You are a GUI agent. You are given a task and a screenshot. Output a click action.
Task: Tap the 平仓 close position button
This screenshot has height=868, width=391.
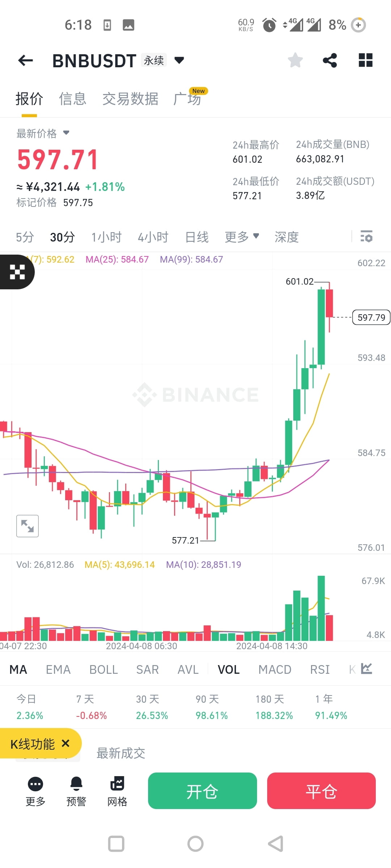321,791
